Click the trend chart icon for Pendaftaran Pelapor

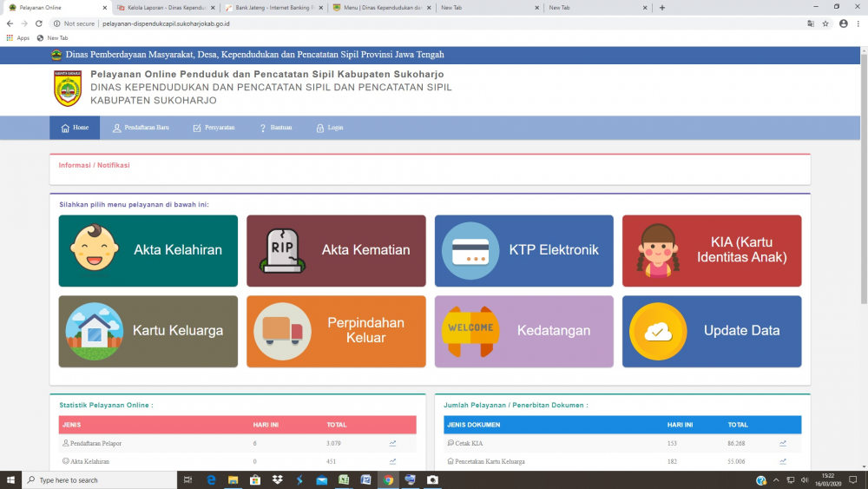(x=392, y=443)
